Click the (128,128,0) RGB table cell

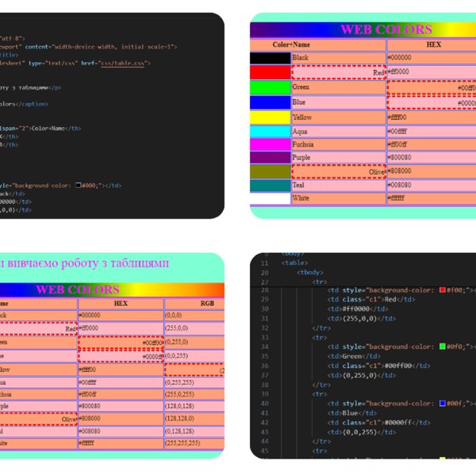194,419
